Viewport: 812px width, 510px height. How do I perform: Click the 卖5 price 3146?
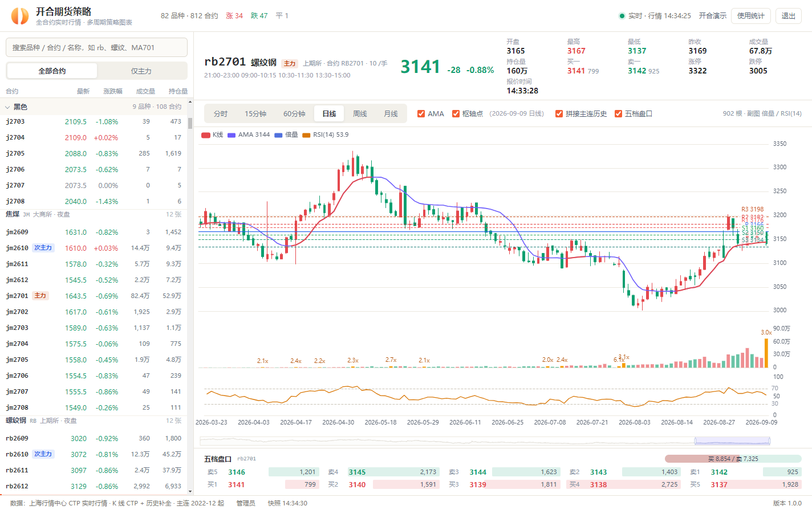pyautogui.click(x=237, y=472)
